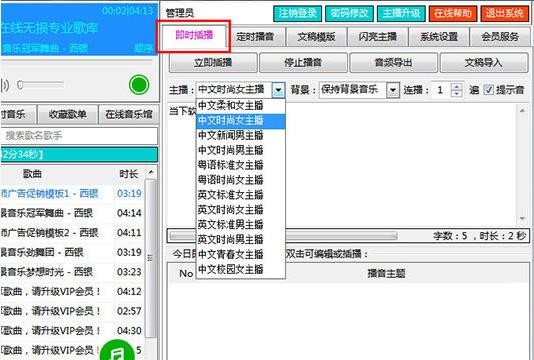Screen dimensions: 534x360
Task: Select the song 广告促销模板2 - 西银
Action: (x=72, y=233)
